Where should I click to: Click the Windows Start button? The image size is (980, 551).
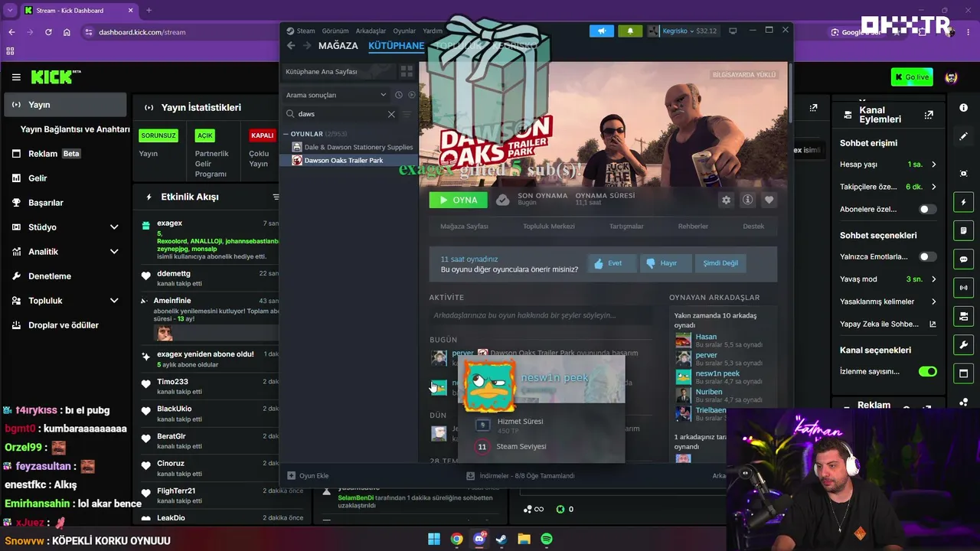(x=434, y=539)
